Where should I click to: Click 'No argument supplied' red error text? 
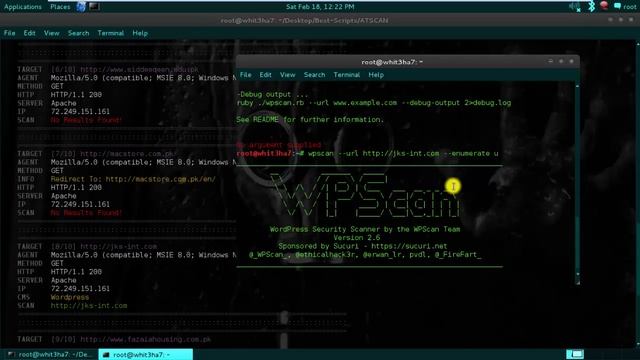click(x=279, y=145)
